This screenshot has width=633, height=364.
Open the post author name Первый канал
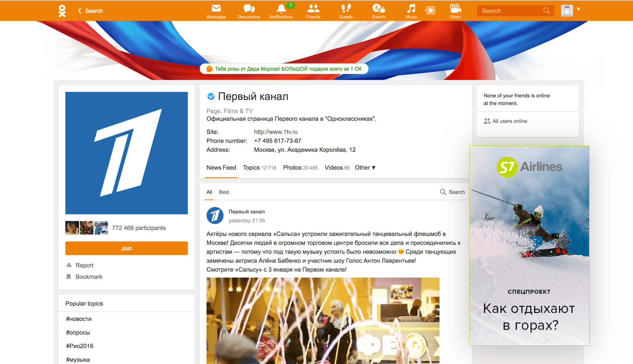pos(246,212)
